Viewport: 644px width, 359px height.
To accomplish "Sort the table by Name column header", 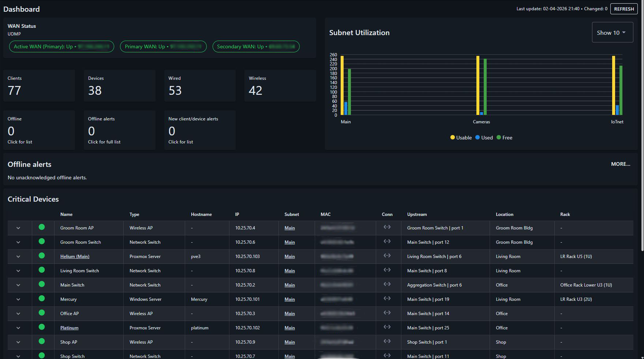I will (x=66, y=214).
